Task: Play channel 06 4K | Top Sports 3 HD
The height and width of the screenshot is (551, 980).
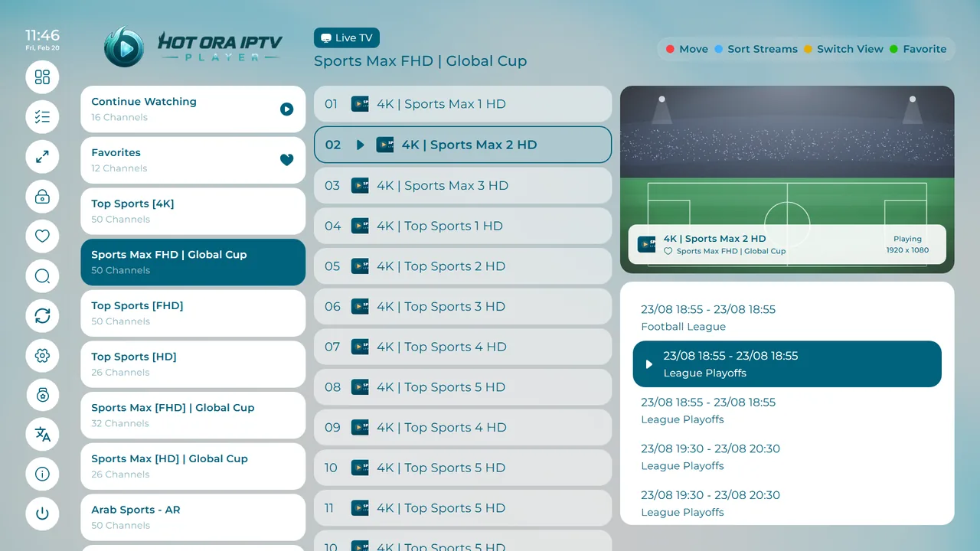Action: [462, 306]
